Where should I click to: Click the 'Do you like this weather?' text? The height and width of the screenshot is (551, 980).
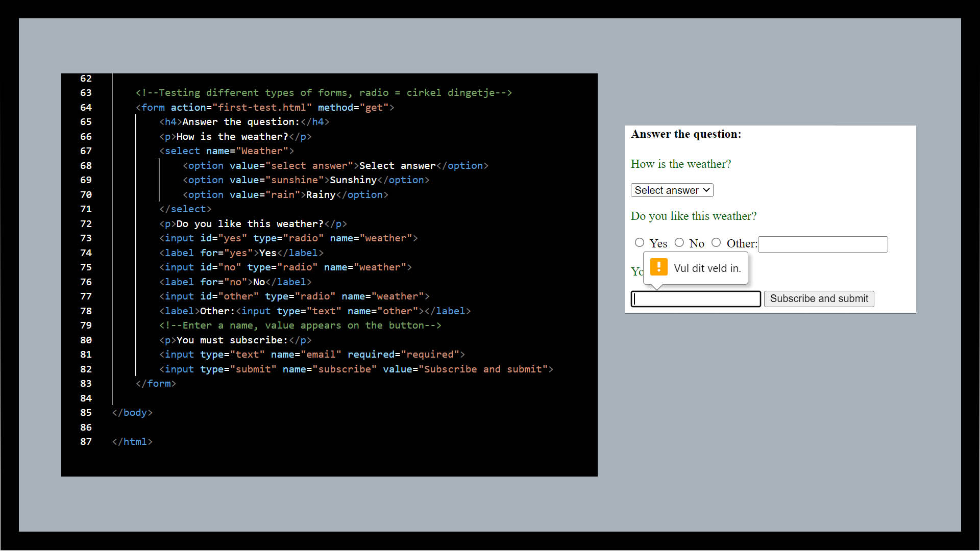tap(694, 216)
